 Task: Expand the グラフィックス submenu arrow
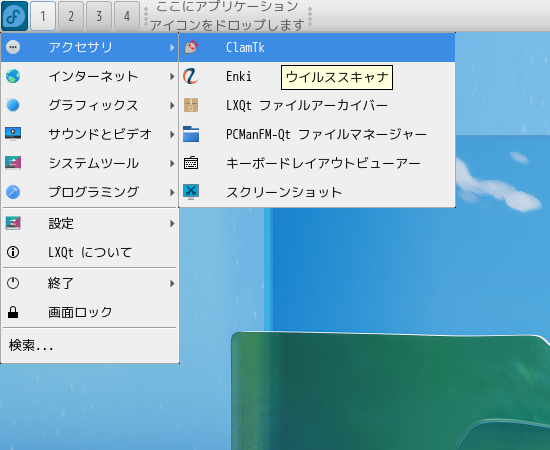click(172, 105)
